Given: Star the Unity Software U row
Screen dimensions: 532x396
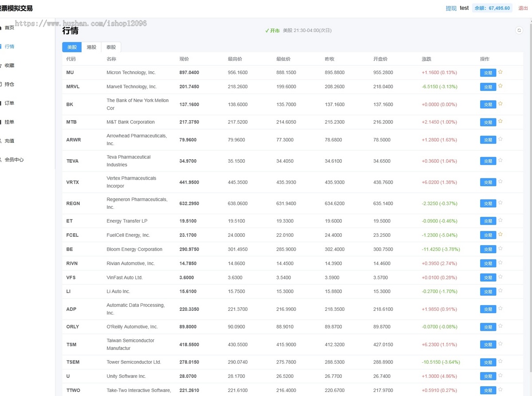Looking at the screenshot, I should [x=500, y=376].
